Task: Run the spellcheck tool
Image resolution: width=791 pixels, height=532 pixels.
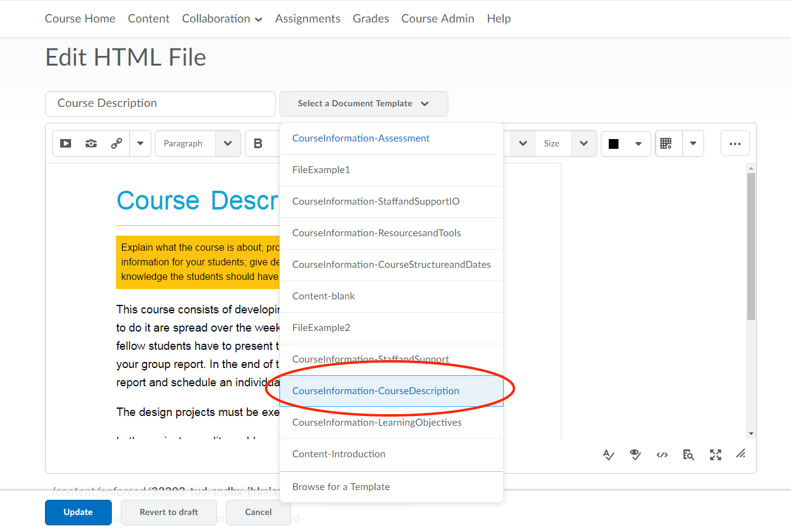Action: click(x=609, y=455)
